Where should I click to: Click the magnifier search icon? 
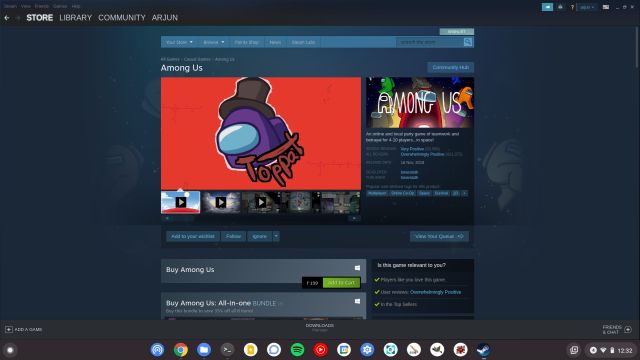point(468,42)
